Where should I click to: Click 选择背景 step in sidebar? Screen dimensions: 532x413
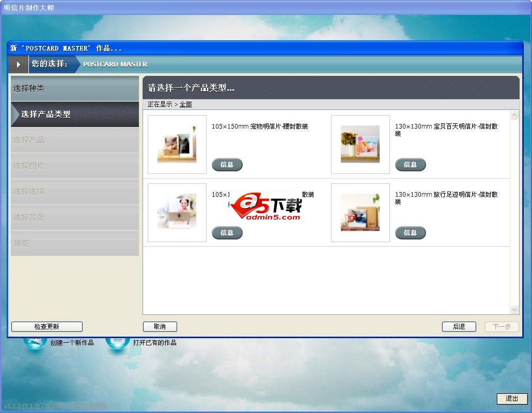(75, 217)
